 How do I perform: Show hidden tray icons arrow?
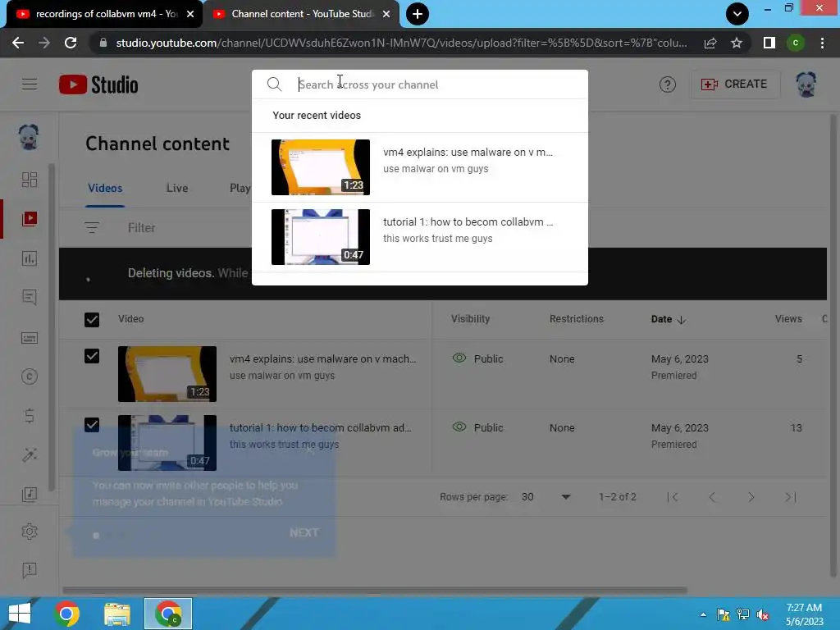[703, 614]
